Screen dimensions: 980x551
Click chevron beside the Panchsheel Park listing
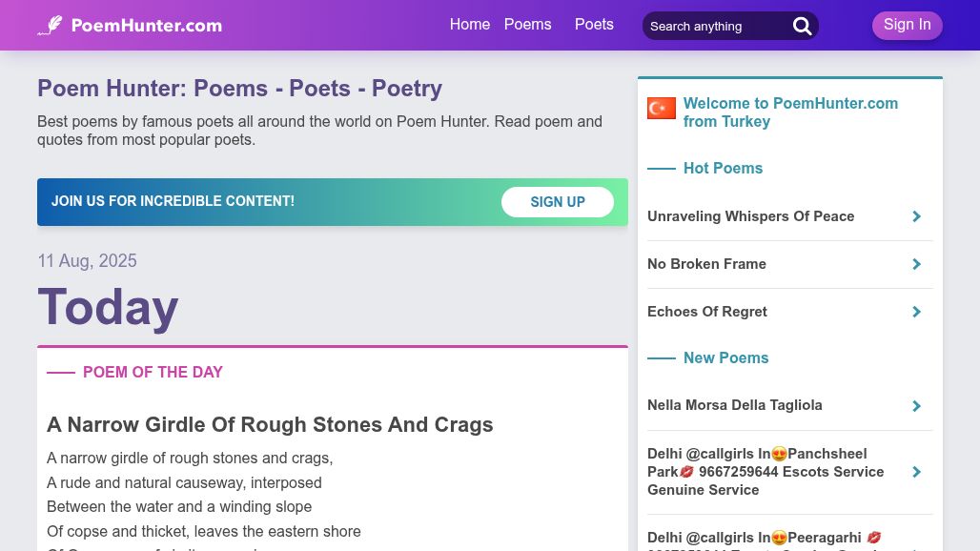916,472
